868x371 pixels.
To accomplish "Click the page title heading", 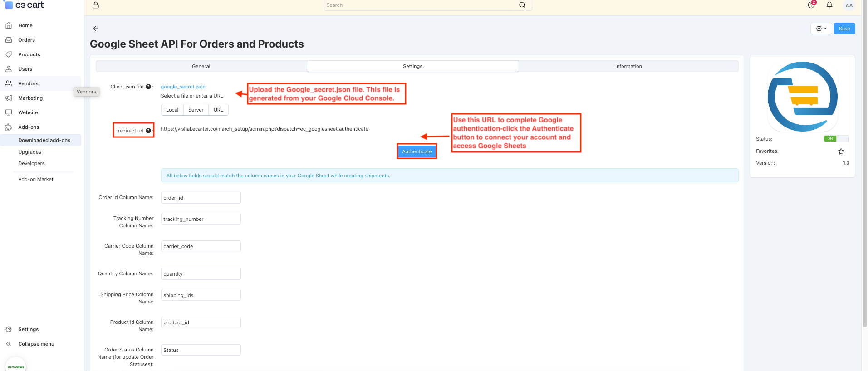I will [x=197, y=44].
